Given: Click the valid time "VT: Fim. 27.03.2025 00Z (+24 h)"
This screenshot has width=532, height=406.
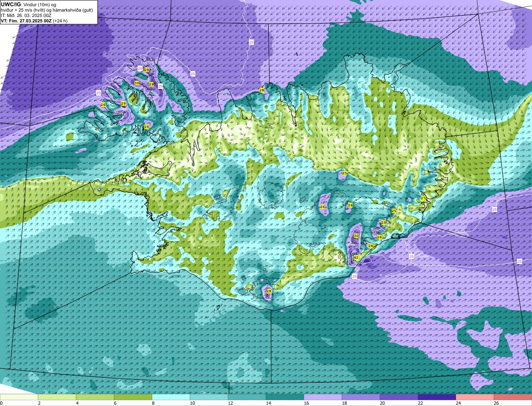Looking at the screenshot, I should [x=34, y=20].
